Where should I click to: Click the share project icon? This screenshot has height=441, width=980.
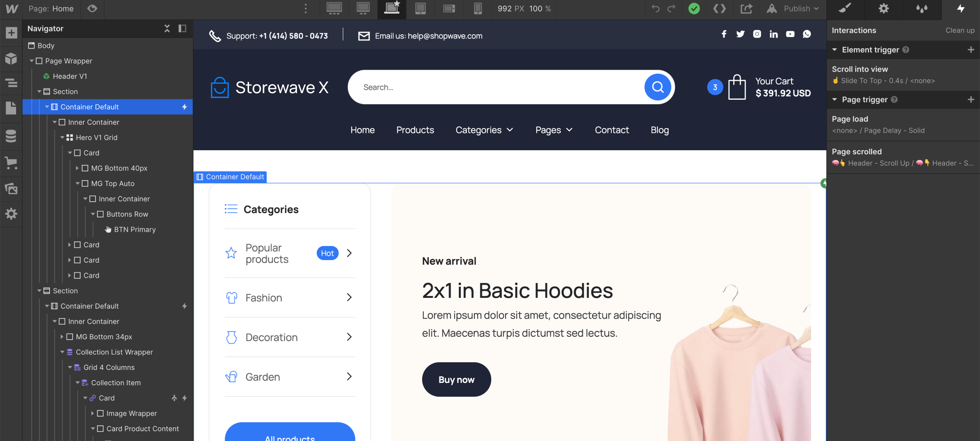pyautogui.click(x=746, y=8)
